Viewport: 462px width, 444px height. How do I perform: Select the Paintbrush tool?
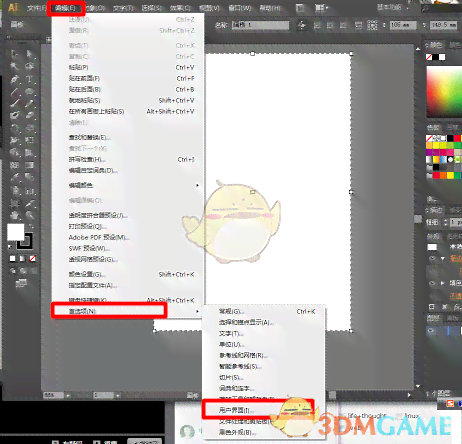click(x=15, y=104)
